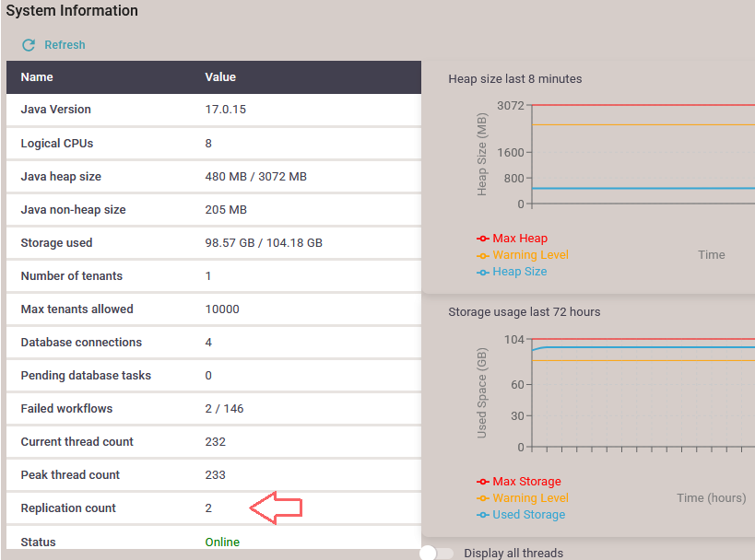755x560 pixels.
Task: Toggle Max Storage legend entry
Action: (x=519, y=481)
